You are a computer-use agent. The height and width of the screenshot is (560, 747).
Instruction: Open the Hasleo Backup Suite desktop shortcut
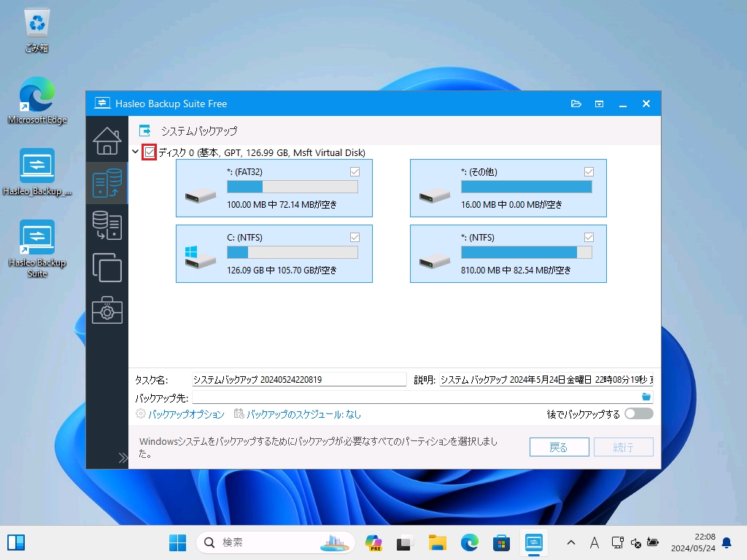click(x=37, y=249)
